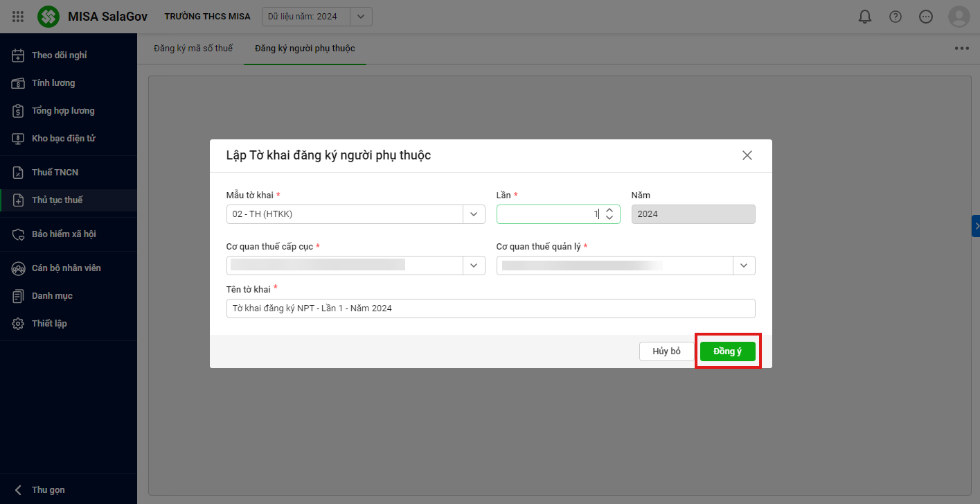980x504 pixels.
Task: Open Bảo hiểm xã hội section
Action: [x=64, y=234]
